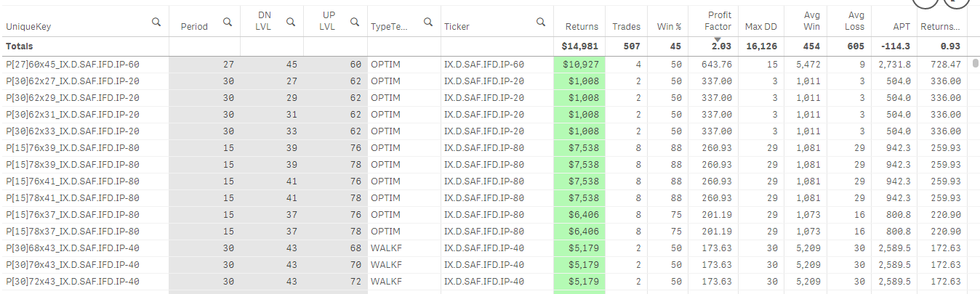Select WALKF in the P[30]68x43 row
The width and height of the screenshot is (980, 294).
click(x=386, y=248)
